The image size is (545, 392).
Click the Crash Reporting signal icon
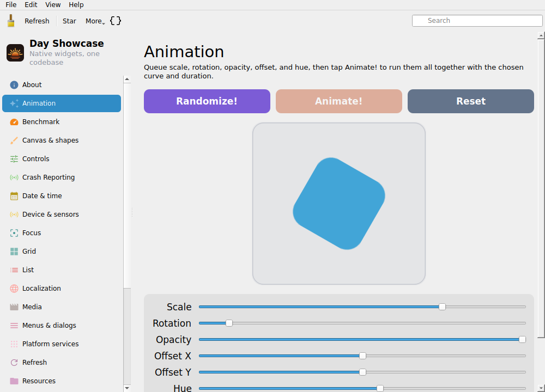click(14, 177)
